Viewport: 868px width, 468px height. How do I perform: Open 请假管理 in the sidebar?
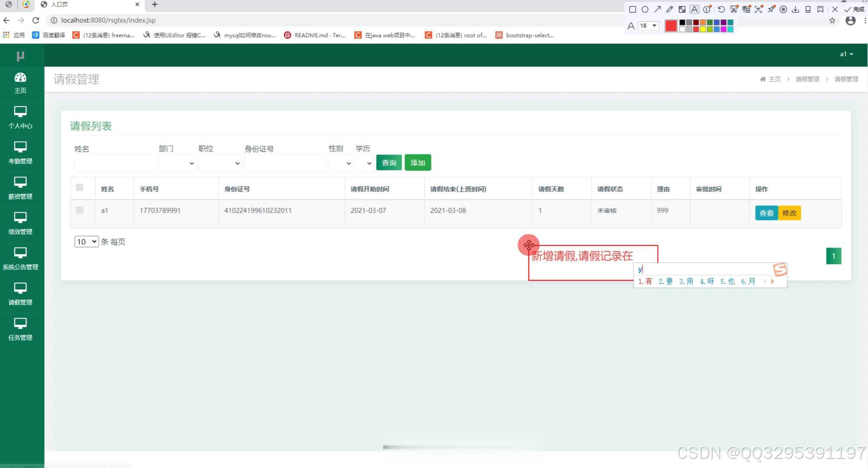click(20, 294)
